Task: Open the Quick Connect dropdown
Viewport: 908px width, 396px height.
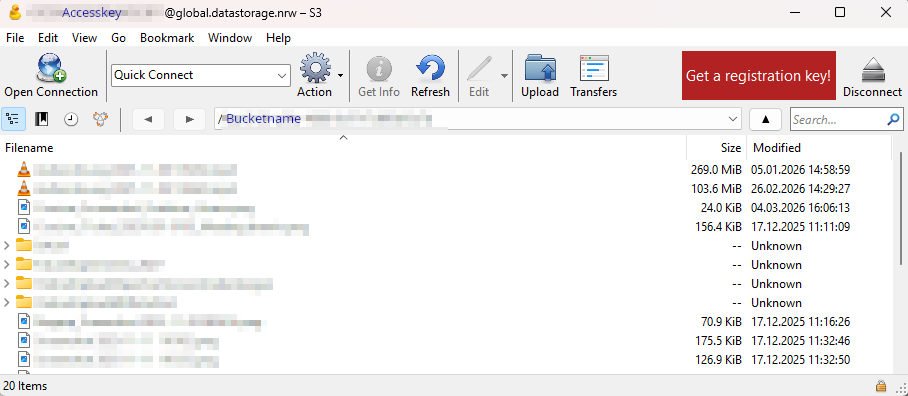Action: coord(282,75)
